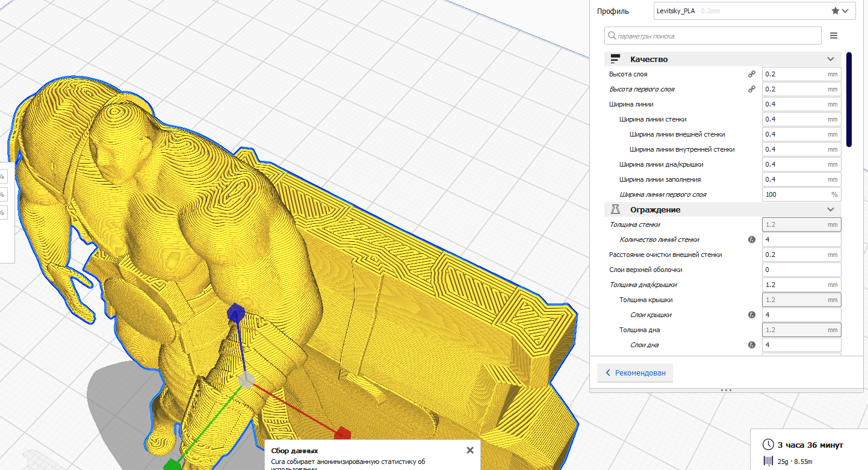Switch to Рекомендован settings mode
Screen dimensions: 868x470
pos(635,373)
